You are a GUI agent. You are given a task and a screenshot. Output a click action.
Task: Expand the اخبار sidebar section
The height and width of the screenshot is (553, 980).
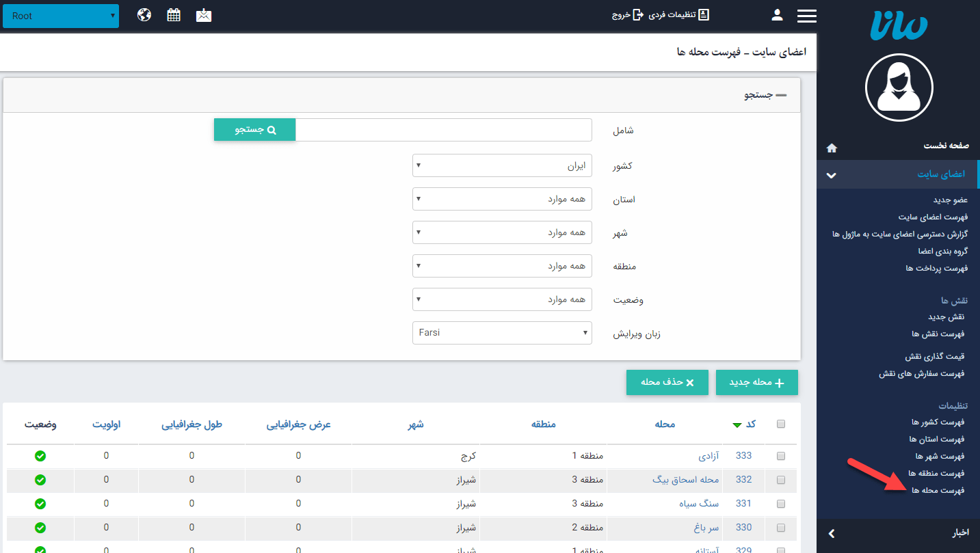899,533
